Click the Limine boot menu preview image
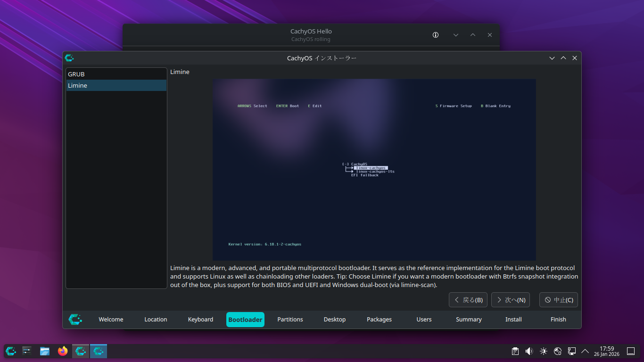 (374, 170)
